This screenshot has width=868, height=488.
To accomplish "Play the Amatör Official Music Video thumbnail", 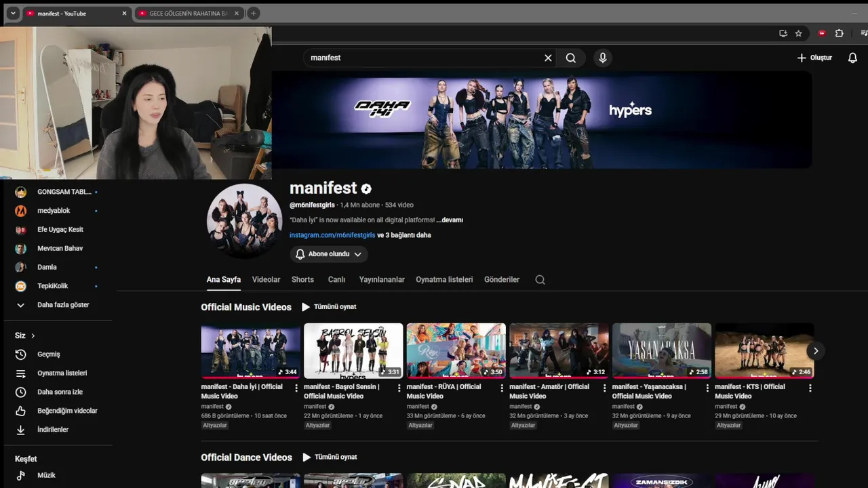I will [x=559, y=350].
